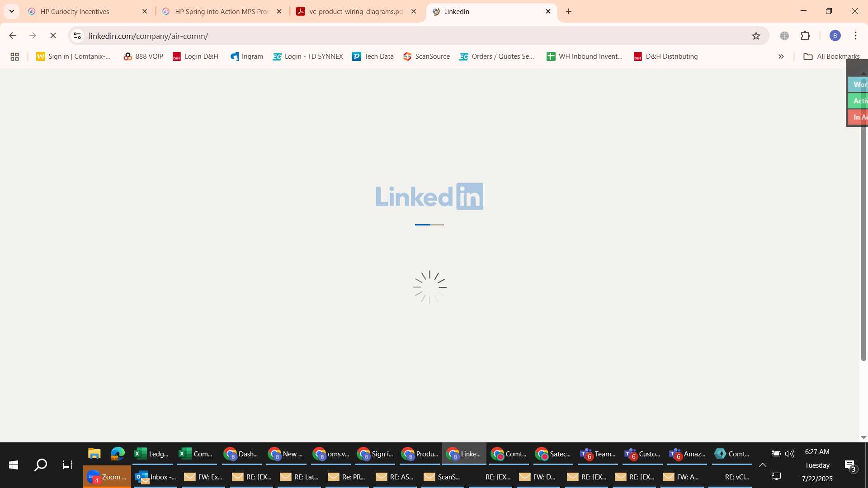This screenshot has width=868, height=488.
Task: Open File Explorer from taskbar
Action: click(94, 454)
